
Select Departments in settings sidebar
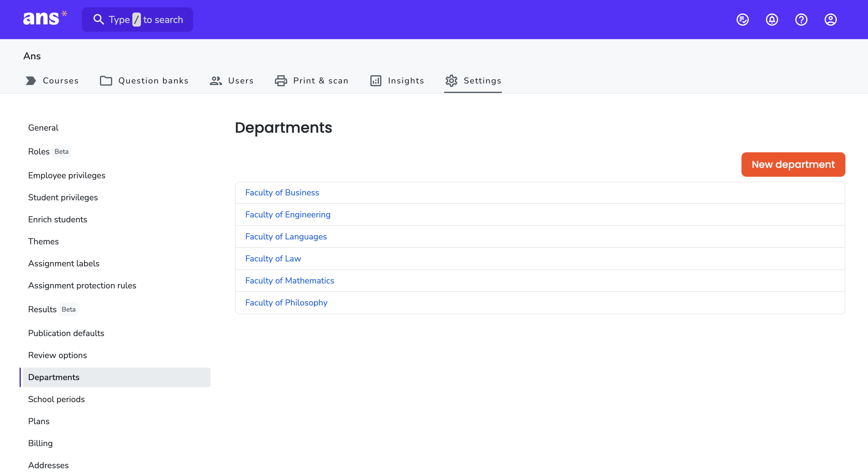tap(116, 377)
